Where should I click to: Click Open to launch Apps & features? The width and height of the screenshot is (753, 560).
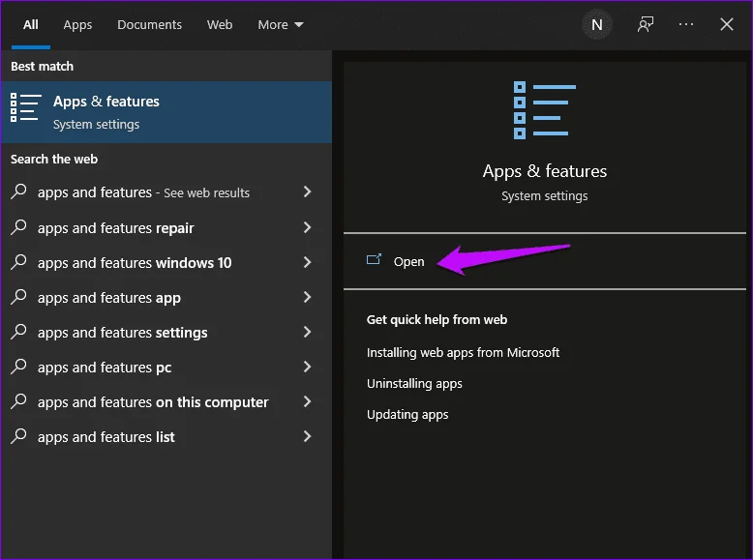tap(408, 261)
